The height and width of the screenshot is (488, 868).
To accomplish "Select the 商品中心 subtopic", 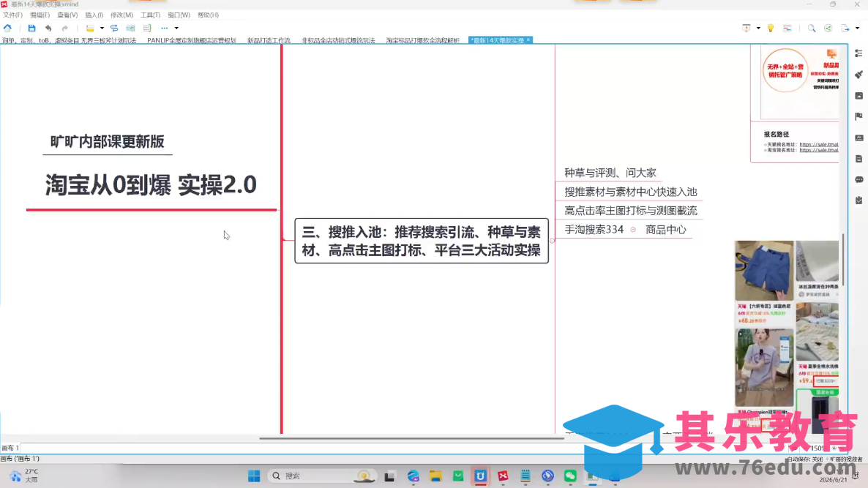I will click(x=666, y=229).
